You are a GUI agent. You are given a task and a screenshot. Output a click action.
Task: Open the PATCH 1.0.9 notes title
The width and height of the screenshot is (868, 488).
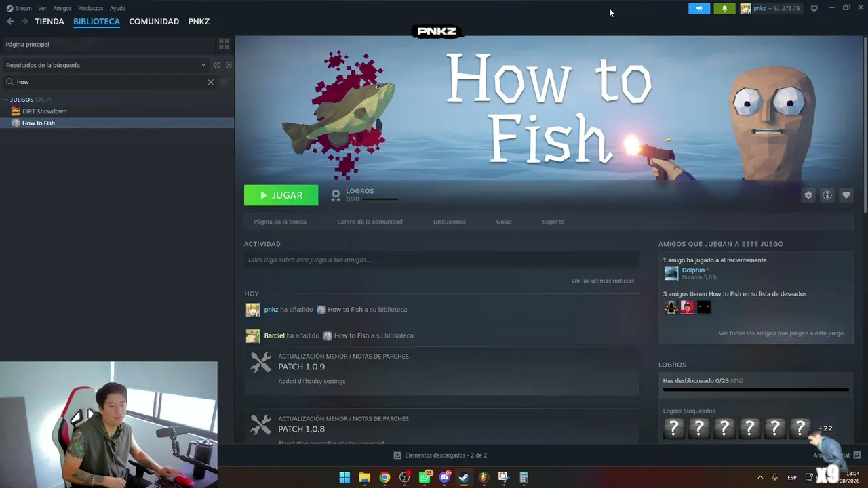301,367
